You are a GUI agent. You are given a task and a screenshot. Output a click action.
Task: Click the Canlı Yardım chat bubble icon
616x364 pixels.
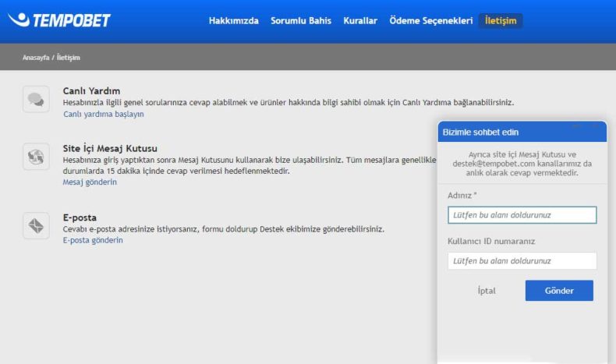coord(36,99)
